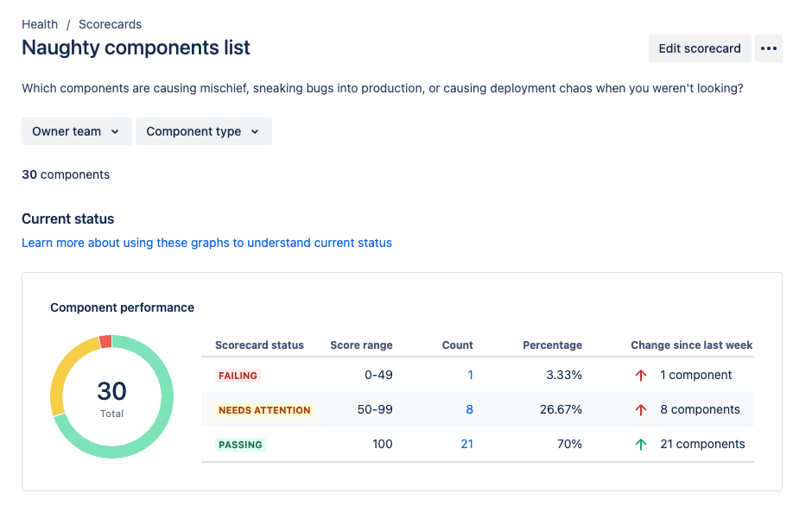Click the red up arrow in Failing row
The width and height of the screenshot is (812, 506).
[x=641, y=376]
